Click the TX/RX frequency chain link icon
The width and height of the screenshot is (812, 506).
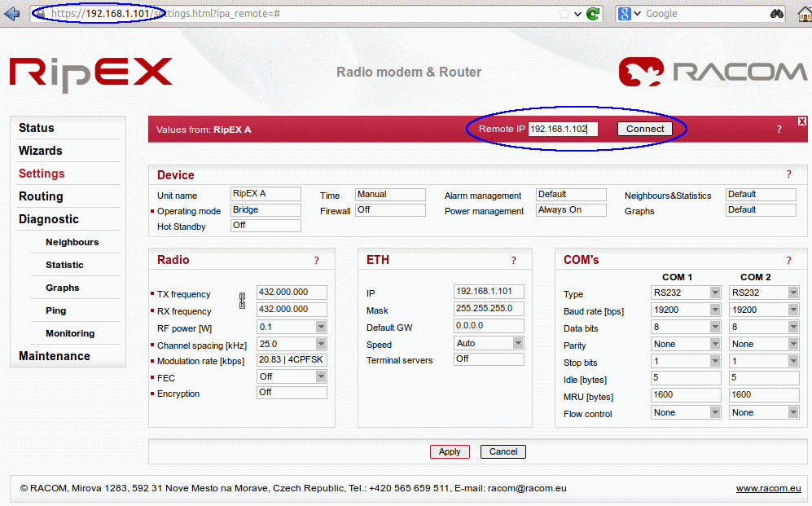[242, 301]
